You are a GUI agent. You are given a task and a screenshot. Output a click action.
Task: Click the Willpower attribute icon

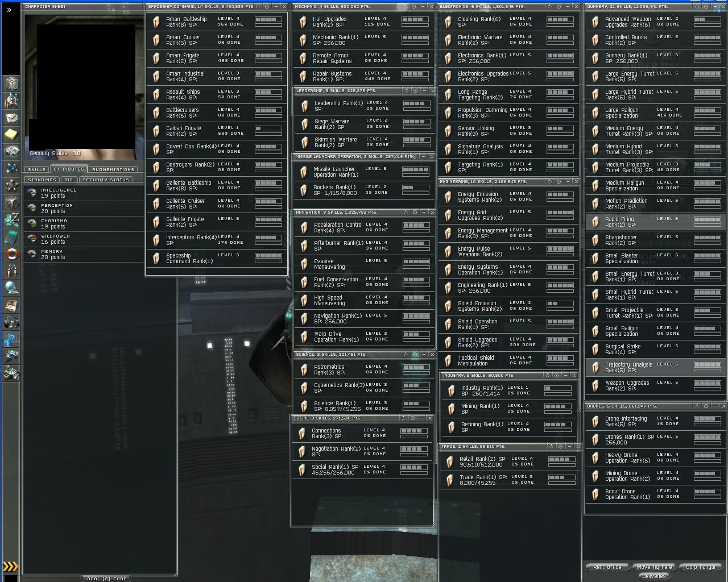pyautogui.click(x=32, y=239)
